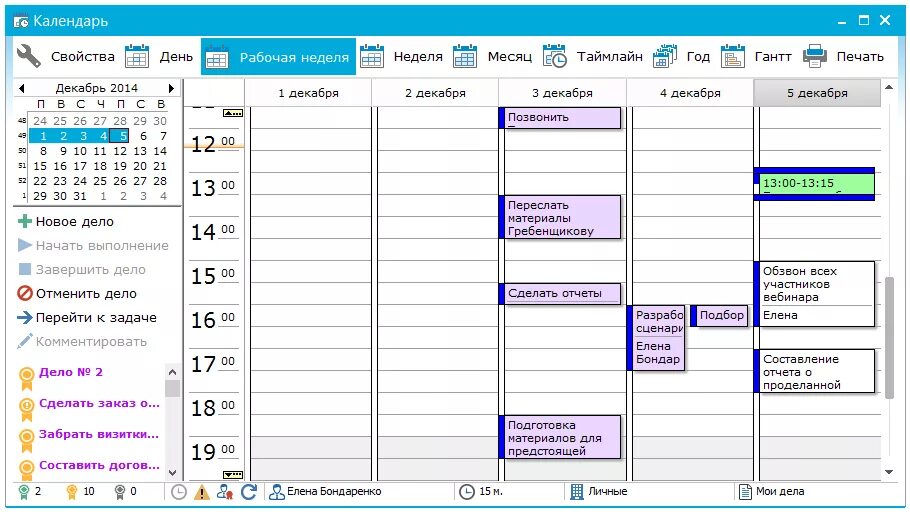Click refresh icon in status bar
This screenshot has height=512, width=910.
point(249,492)
